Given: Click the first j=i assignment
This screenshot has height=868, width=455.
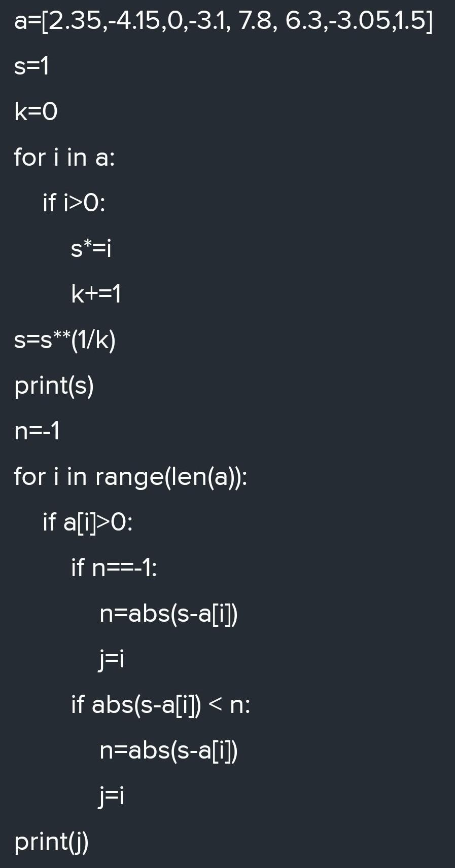Looking at the screenshot, I should 111,660.
